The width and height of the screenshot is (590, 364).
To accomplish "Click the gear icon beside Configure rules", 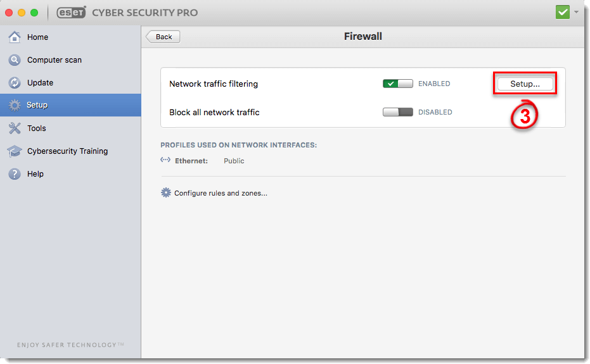I will click(166, 193).
